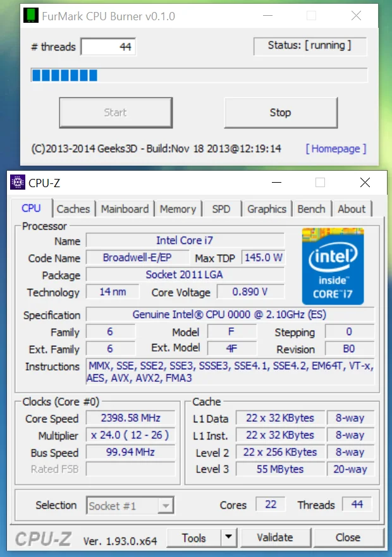392x557 pixels.
Task: Click the FurMark build date copyright text
Action: (x=156, y=149)
